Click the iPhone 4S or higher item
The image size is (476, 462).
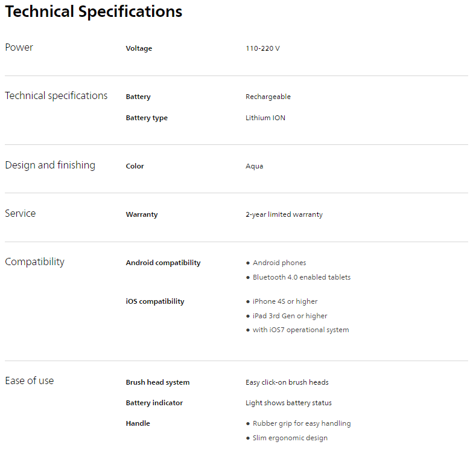click(285, 301)
